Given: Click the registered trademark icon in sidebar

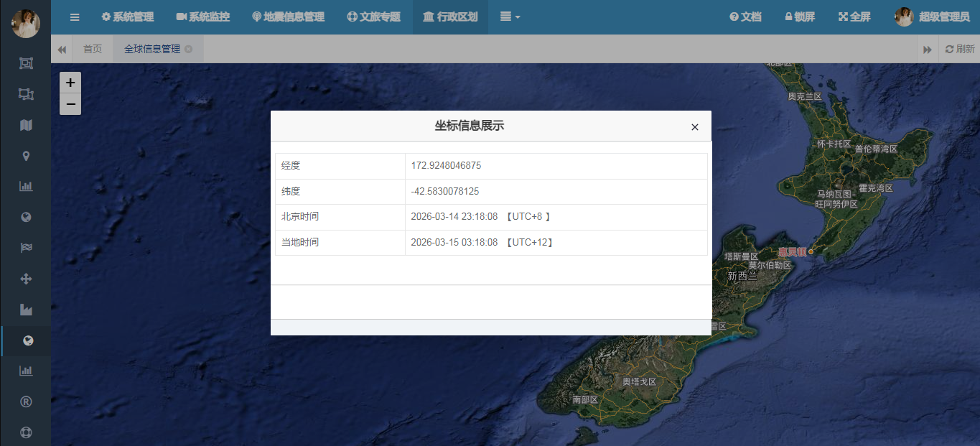Looking at the screenshot, I should pyautogui.click(x=27, y=401).
